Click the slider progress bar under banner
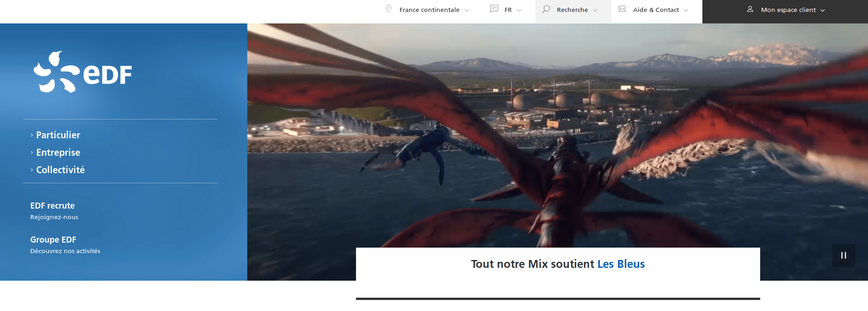 (557, 299)
